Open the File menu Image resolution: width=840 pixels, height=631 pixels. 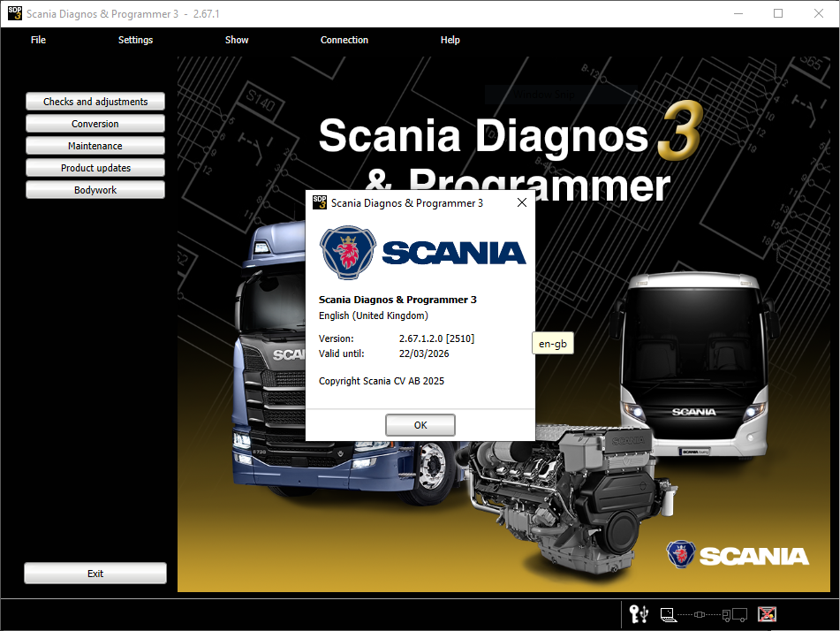(38, 40)
